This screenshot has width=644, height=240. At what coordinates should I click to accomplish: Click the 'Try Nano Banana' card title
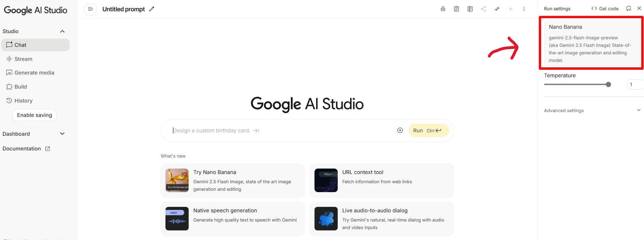[215, 172]
